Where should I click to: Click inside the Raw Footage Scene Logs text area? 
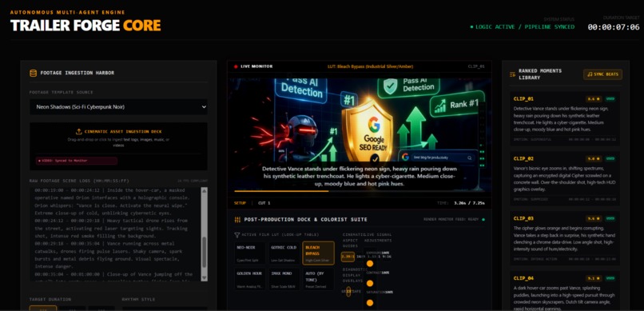click(115, 234)
